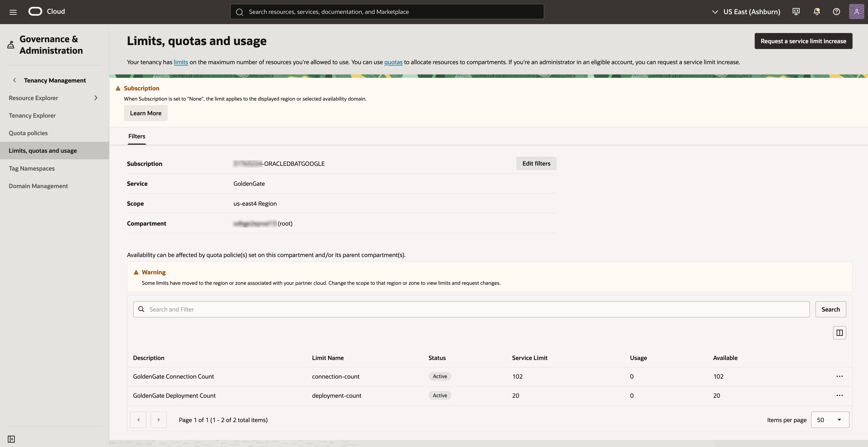Sort by Available column header
Viewport: 868px width, 447px height.
(x=725, y=358)
